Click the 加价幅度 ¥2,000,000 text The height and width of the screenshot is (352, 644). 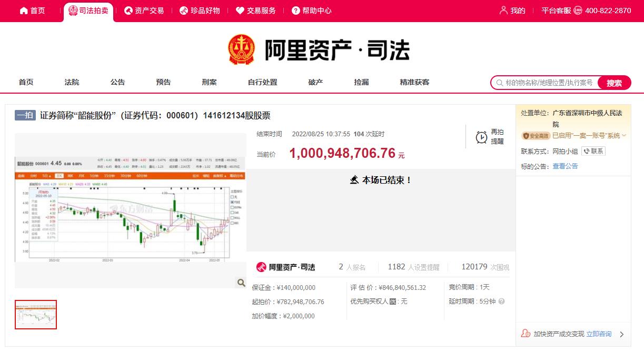[x=283, y=316]
